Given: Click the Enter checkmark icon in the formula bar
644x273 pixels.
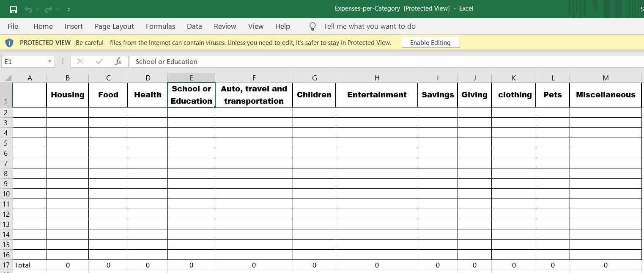Looking at the screenshot, I should point(99,61).
